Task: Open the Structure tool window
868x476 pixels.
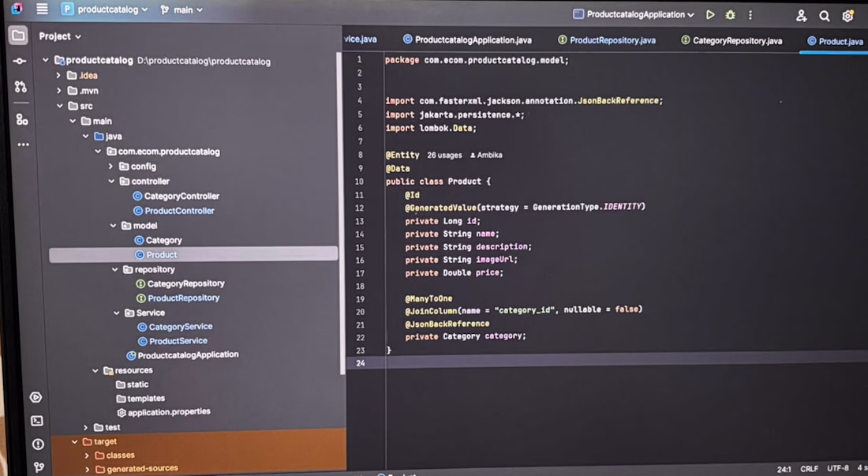Action: click(21, 119)
